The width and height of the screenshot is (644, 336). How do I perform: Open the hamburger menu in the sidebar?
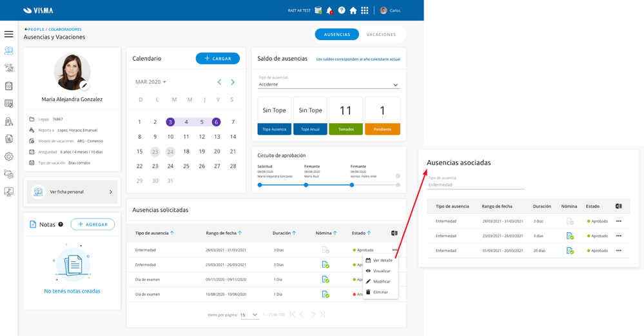(x=8, y=34)
